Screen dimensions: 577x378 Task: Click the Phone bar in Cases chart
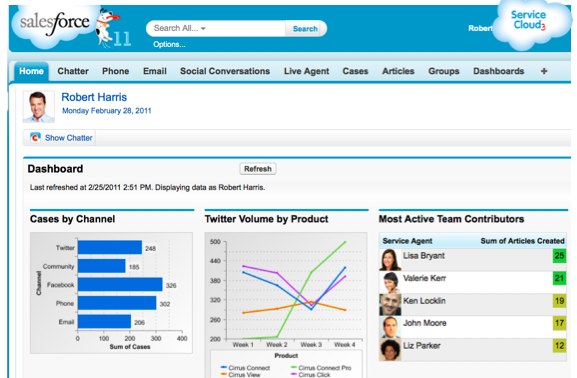pos(117,303)
